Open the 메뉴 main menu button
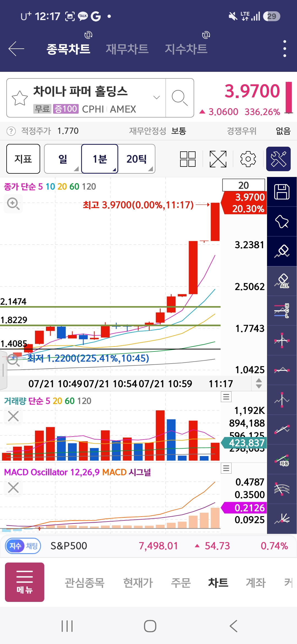 pyautogui.click(x=24, y=582)
